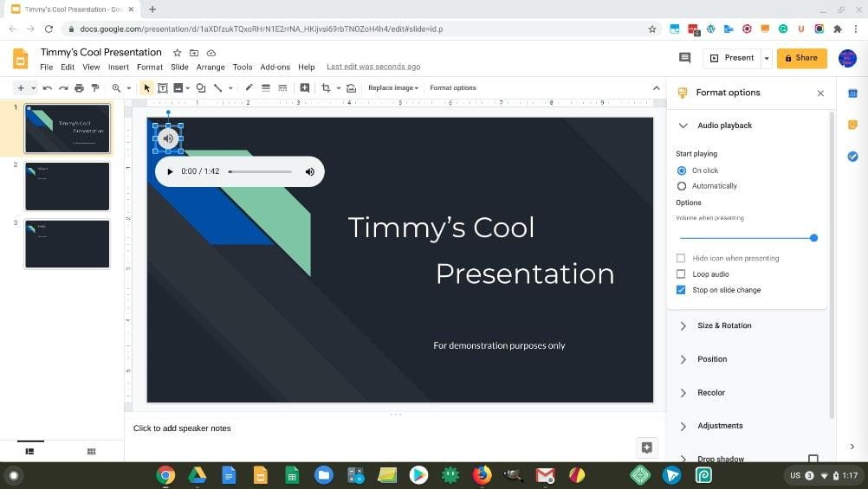Click the Share button
This screenshot has width=868, height=489.
(801, 57)
